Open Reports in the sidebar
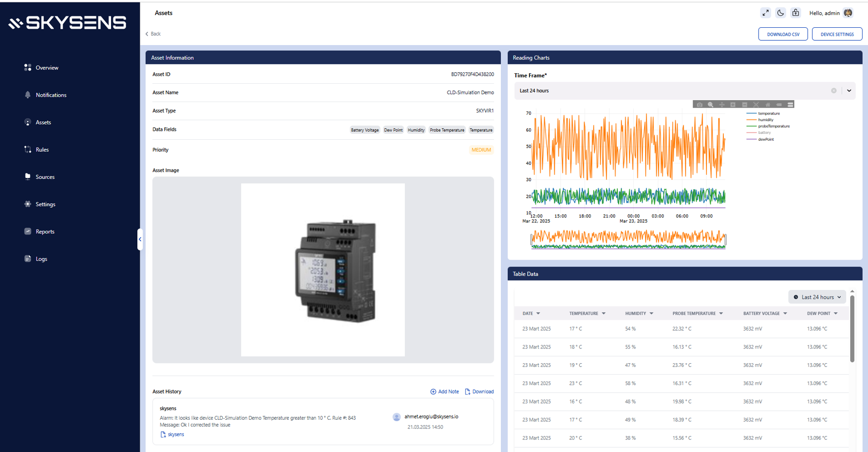The image size is (868, 452). click(x=39, y=231)
